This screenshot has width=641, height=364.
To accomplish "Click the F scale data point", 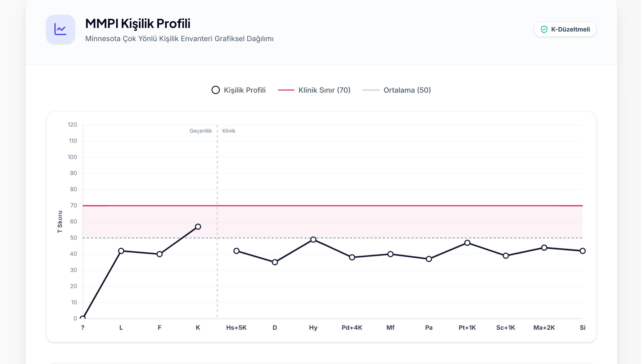I will pyautogui.click(x=159, y=254).
